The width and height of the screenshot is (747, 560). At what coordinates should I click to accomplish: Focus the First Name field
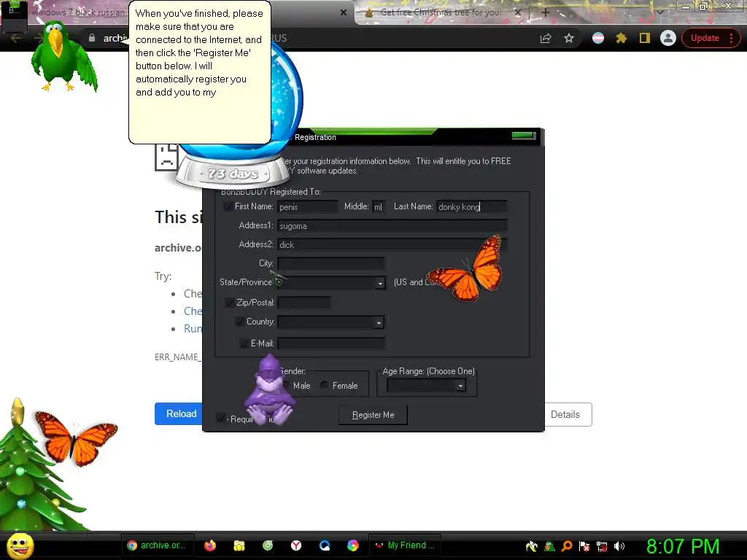pos(308,206)
